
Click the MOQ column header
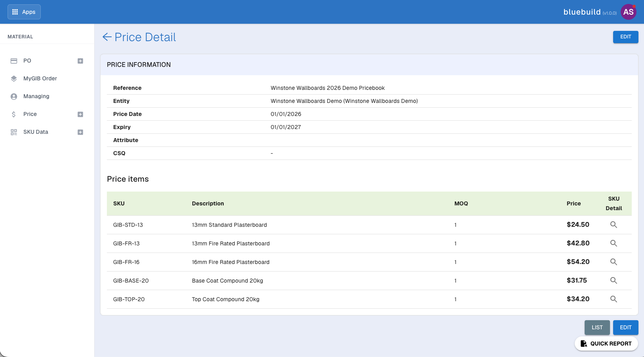click(x=461, y=203)
